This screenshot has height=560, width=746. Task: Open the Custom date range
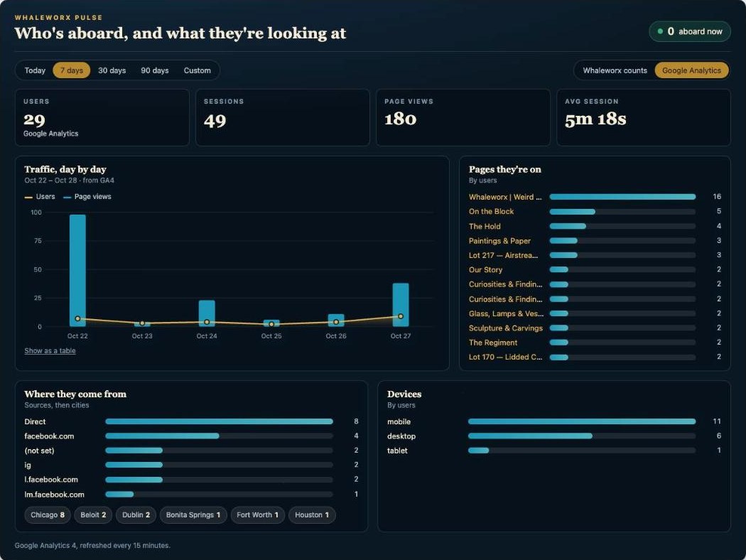197,70
